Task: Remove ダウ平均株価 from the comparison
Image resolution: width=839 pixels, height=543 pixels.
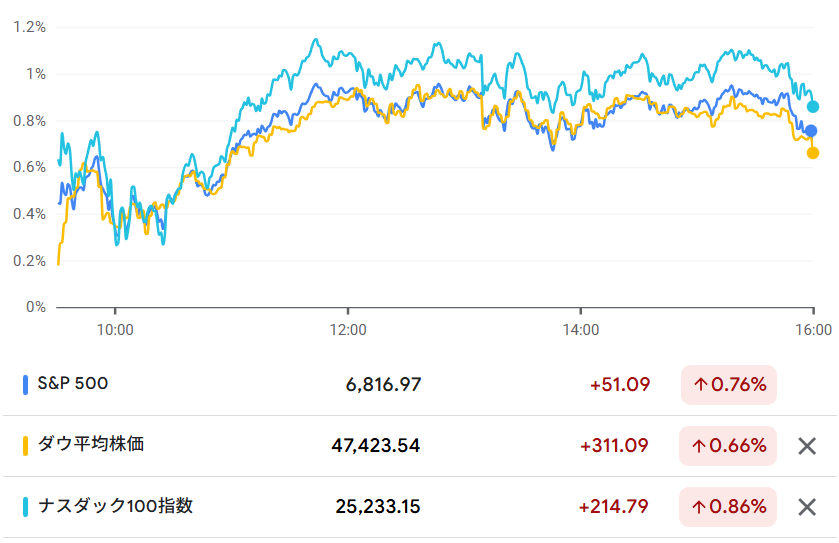Action: click(x=807, y=446)
